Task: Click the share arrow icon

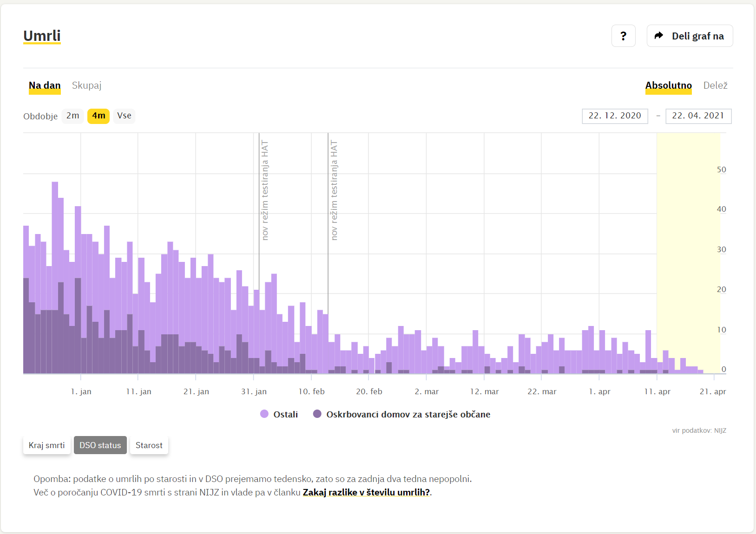Action: point(658,36)
